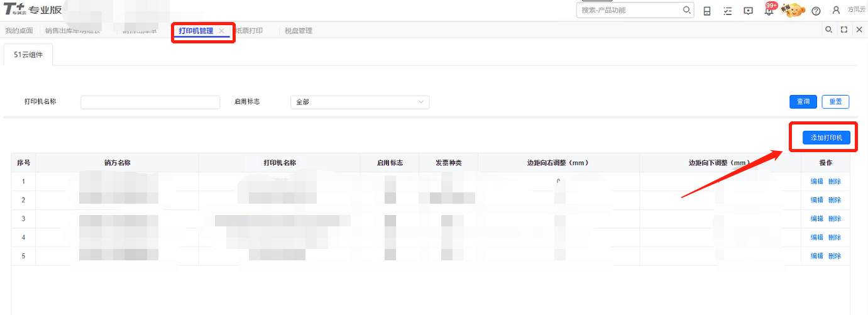Open the user profile icon
The width and height of the screenshot is (868, 315).
click(836, 10)
